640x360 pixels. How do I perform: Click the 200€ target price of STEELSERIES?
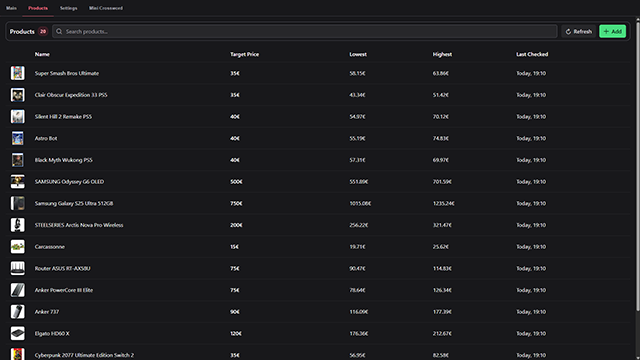pos(236,225)
